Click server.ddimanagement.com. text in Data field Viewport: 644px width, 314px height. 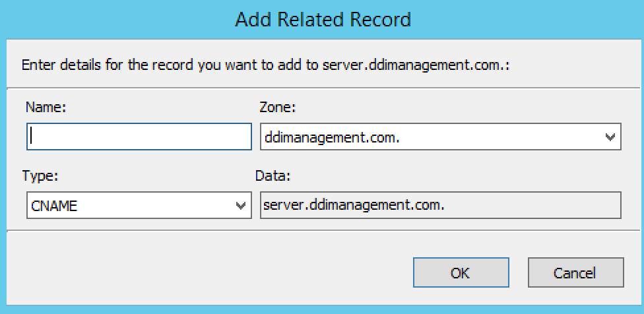point(354,205)
